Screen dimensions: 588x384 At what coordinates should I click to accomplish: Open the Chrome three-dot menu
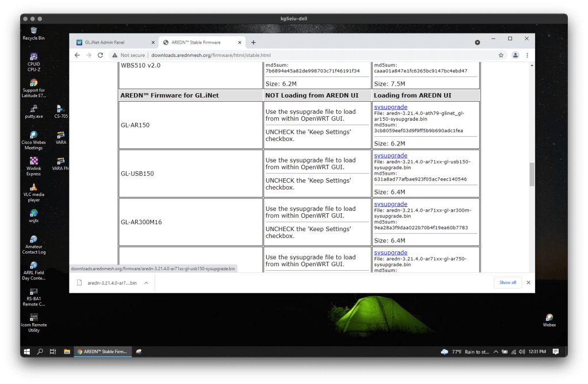tap(527, 55)
